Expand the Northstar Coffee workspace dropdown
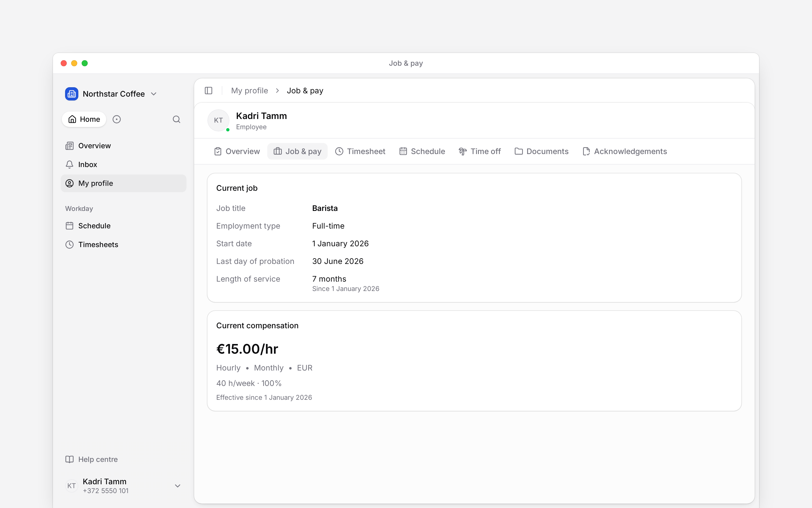 (154, 94)
